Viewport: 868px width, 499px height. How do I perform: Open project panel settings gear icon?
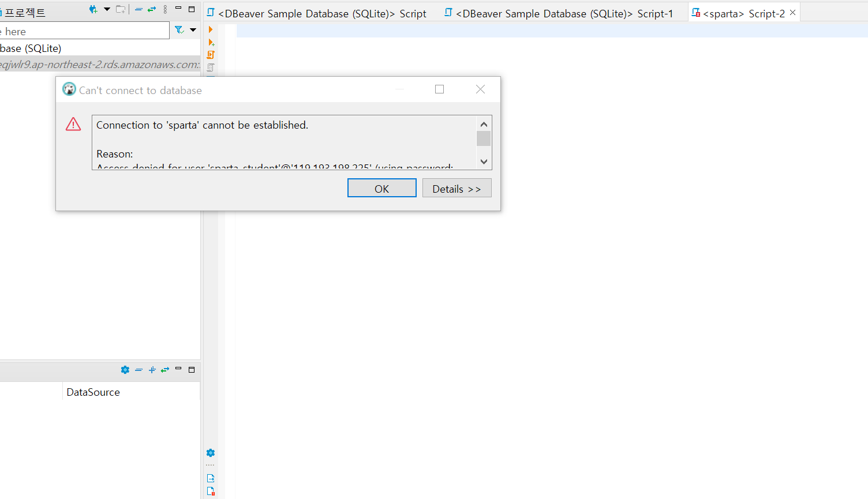pos(125,370)
